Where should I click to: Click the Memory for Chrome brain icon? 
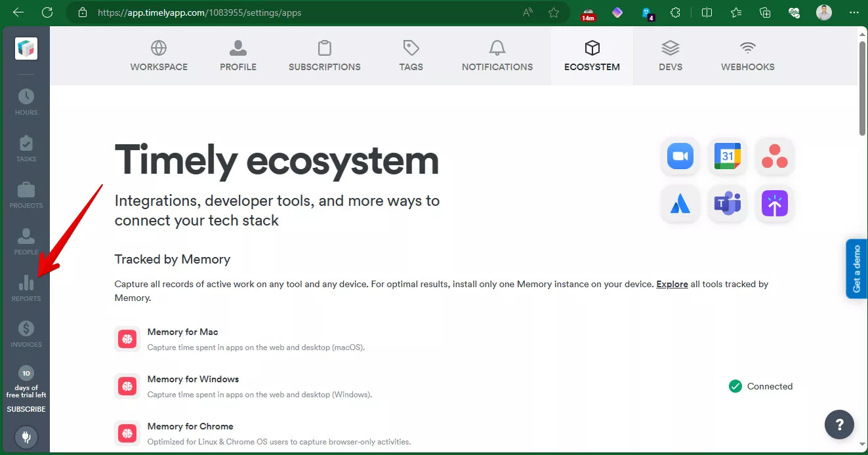[127, 433]
